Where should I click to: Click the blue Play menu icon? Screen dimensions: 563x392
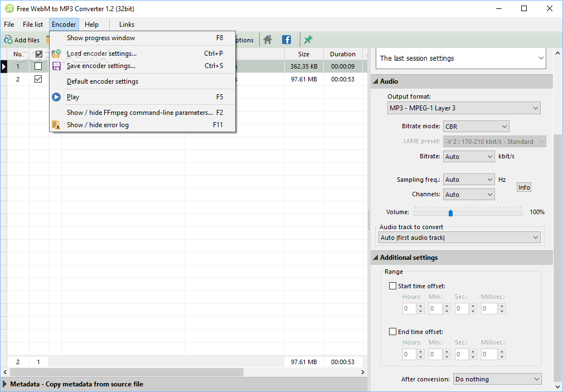tap(56, 97)
